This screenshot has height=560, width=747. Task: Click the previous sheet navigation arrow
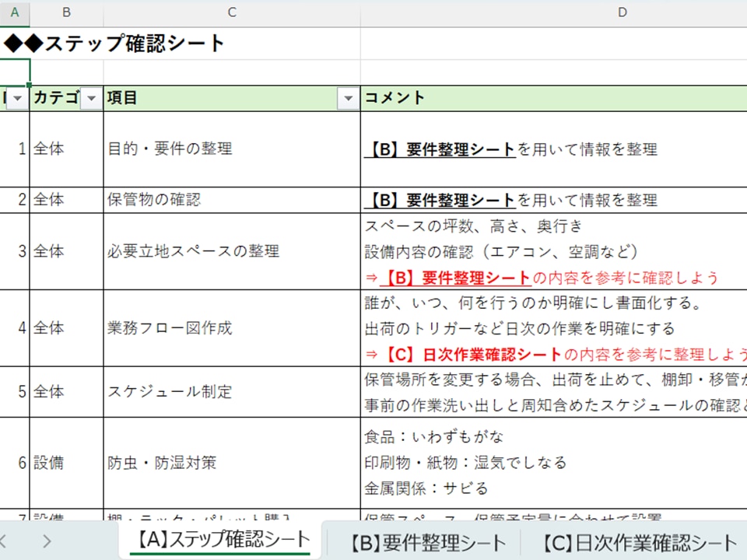5,541
